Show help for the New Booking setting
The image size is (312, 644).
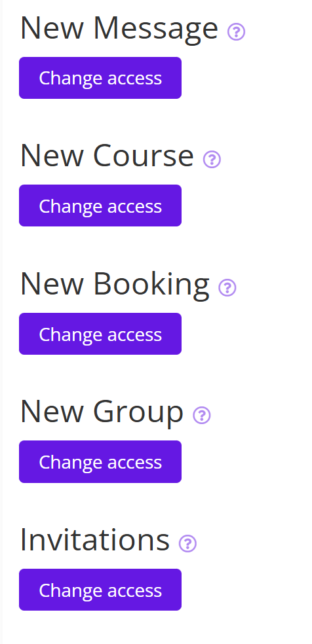pyautogui.click(x=227, y=287)
